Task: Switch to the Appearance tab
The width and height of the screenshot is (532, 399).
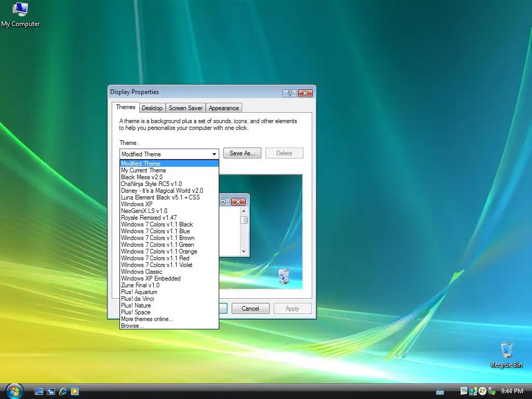Action: click(223, 108)
